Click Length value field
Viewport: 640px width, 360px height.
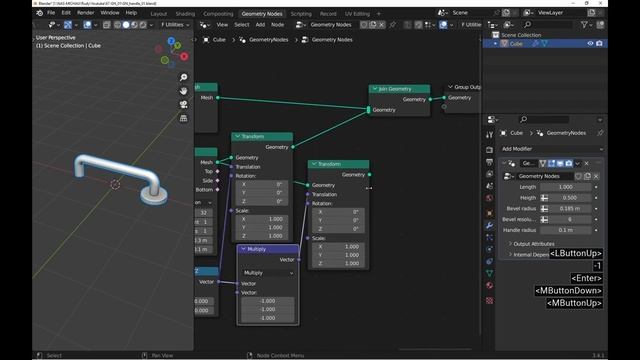[x=565, y=187]
